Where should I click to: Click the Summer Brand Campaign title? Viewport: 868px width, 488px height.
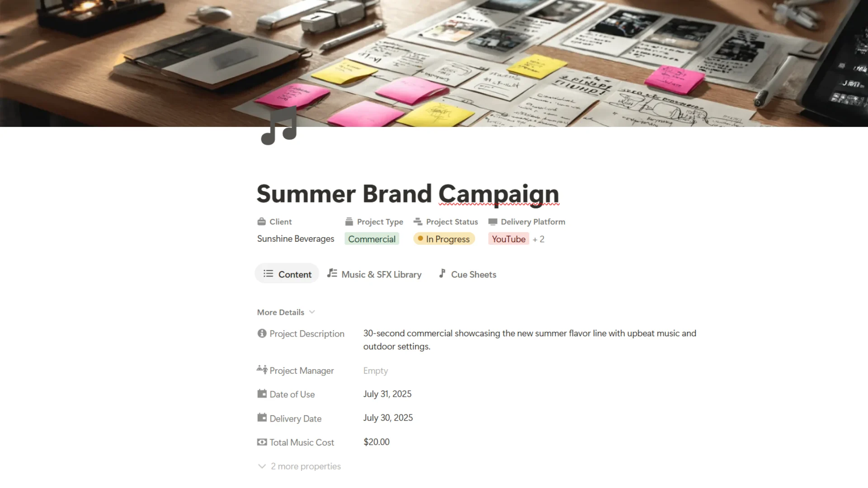[408, 193]
